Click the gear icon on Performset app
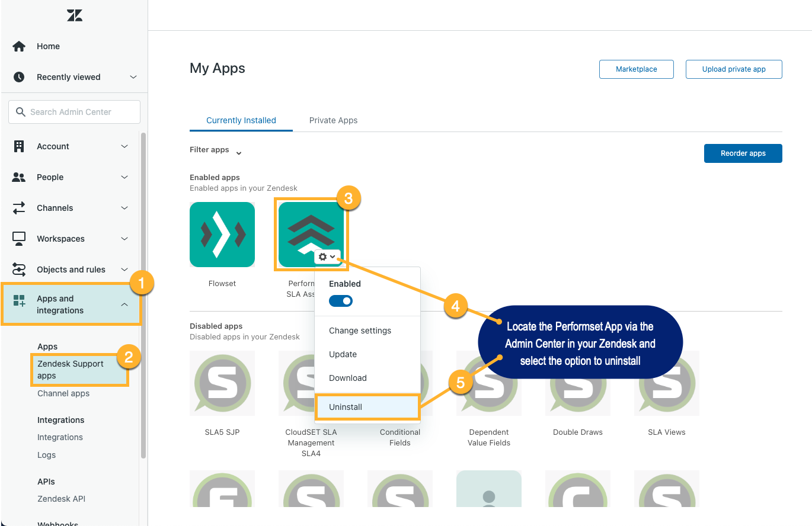Image resolution: width=812 pixels, height=526 pixels. [323, 256]
